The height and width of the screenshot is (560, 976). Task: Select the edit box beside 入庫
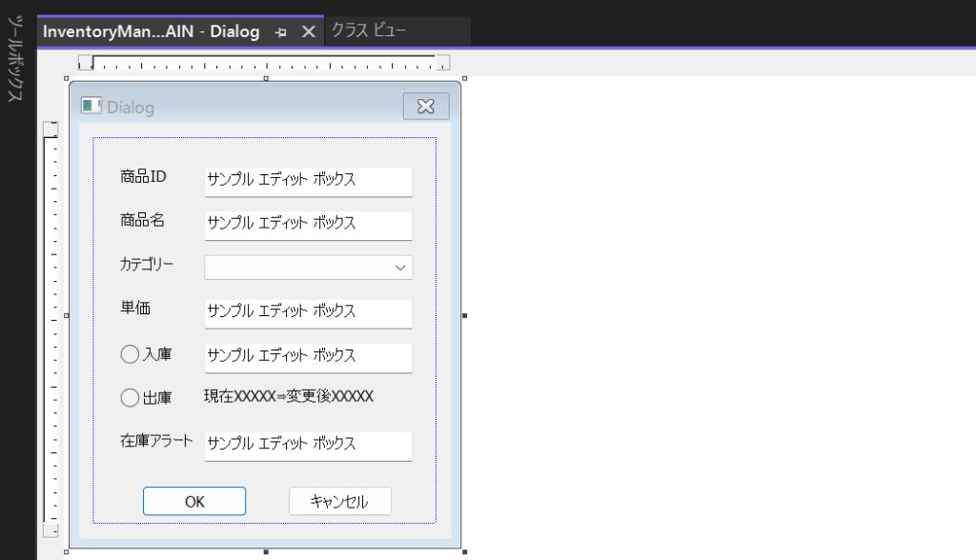308,356
